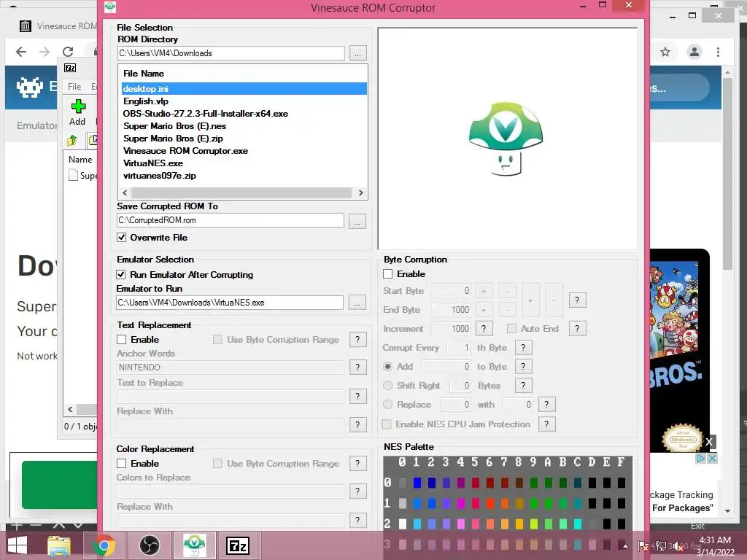Toggle Auto End checkbox

[x=511, y=329]
